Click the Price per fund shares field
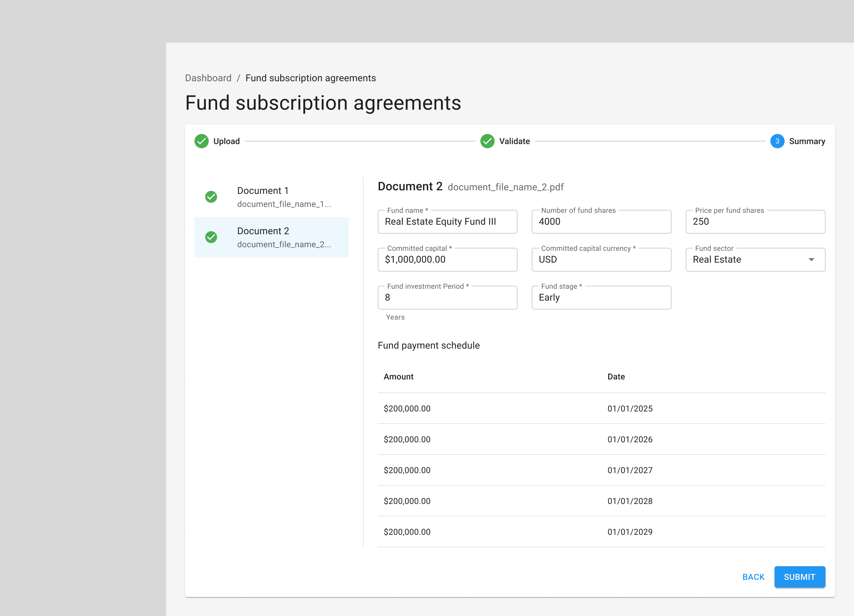 tap(755, 222)
